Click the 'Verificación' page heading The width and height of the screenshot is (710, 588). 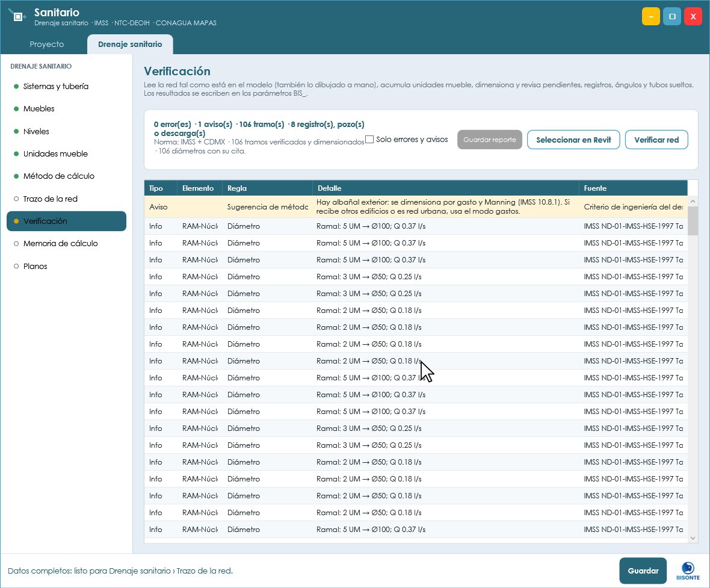(x=177, y=72)
